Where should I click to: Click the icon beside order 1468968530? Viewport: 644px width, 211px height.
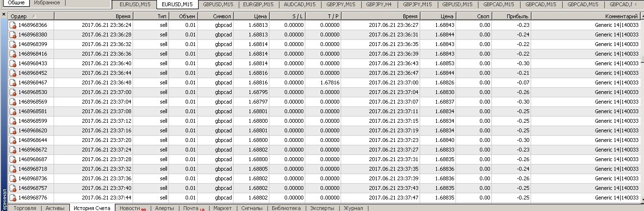[13, 92]
